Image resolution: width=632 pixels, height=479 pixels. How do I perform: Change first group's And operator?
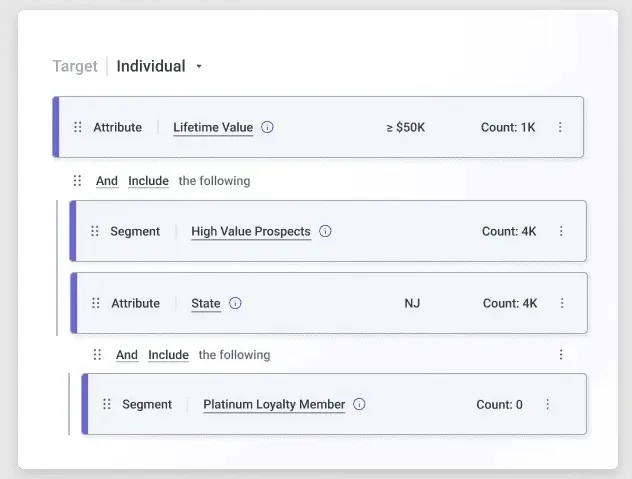(x=107, y=181)
